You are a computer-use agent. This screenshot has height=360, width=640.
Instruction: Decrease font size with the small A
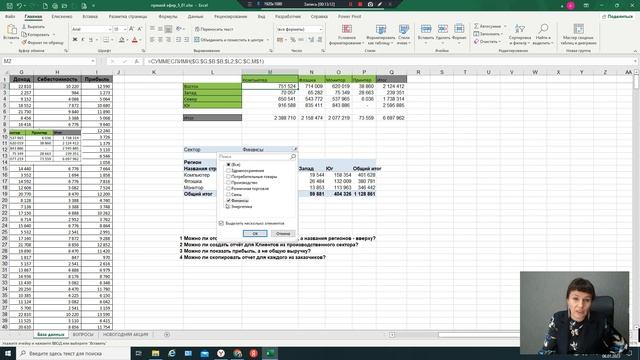(x=140, y=29)
